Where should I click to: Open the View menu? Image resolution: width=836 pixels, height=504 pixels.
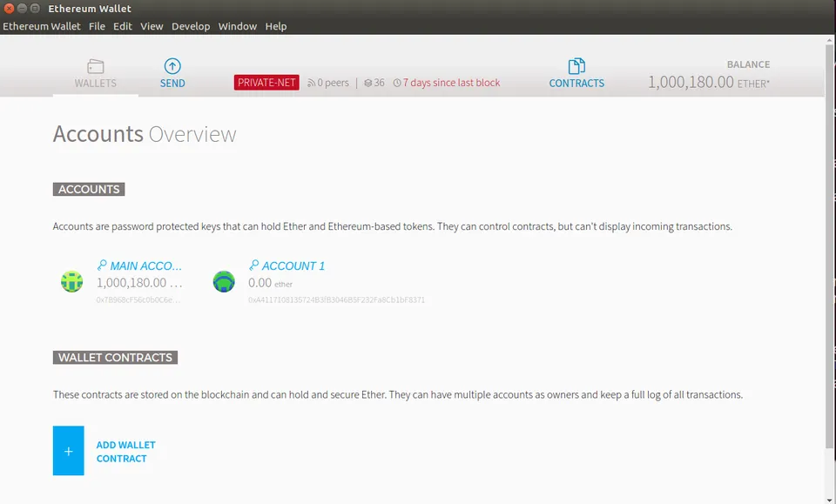tap(152, 26)
